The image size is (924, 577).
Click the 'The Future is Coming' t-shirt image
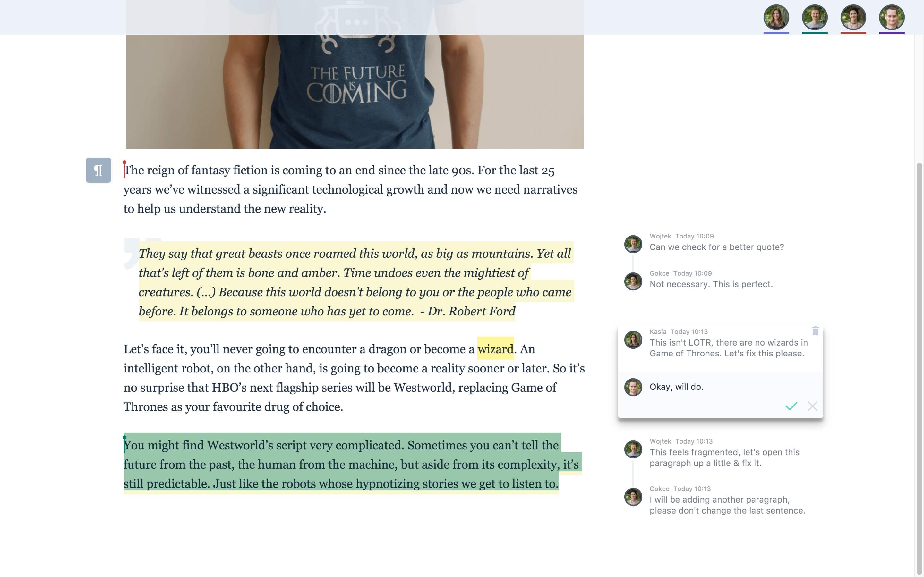pos(355,74)
